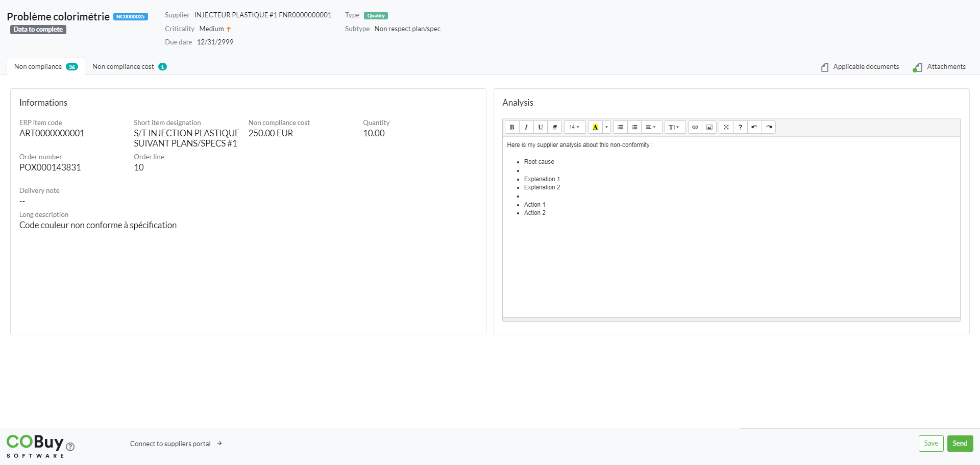Viewport: 980px width, 465px height.
Task: Insert an unordered bullet list
Action: (620, 127)
